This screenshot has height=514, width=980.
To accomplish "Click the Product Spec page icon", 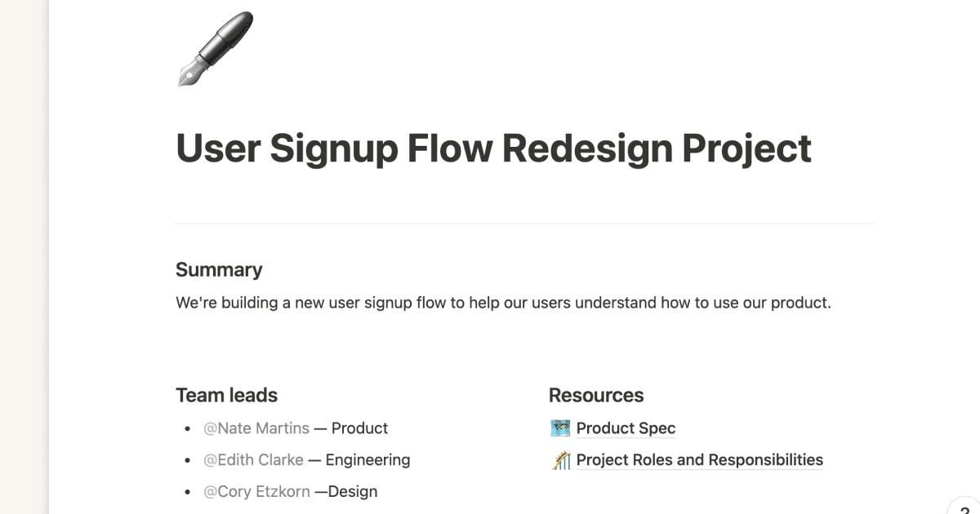I will coord(559,428).
